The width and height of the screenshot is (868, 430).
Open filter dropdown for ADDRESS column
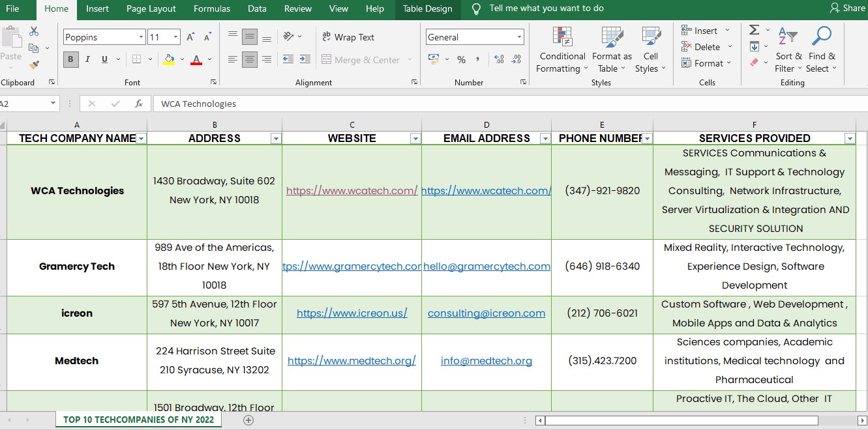pos(276,138)
